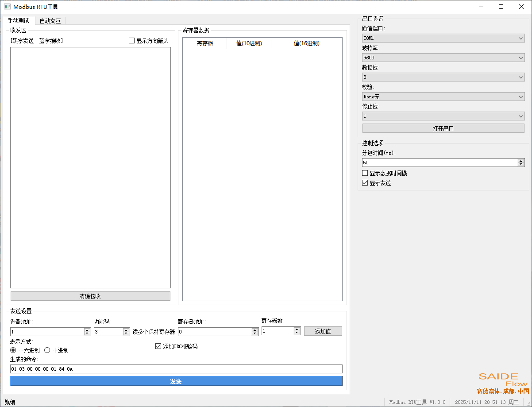
Task: Select the 十六进制 radio button
Action: point(13,350)
